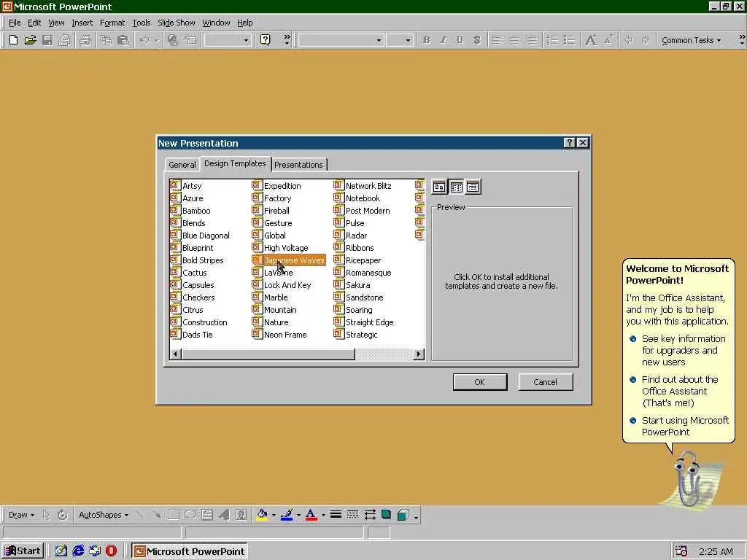Click the Insert Clip Art icon
747x560 pixels.
[241, 515]
